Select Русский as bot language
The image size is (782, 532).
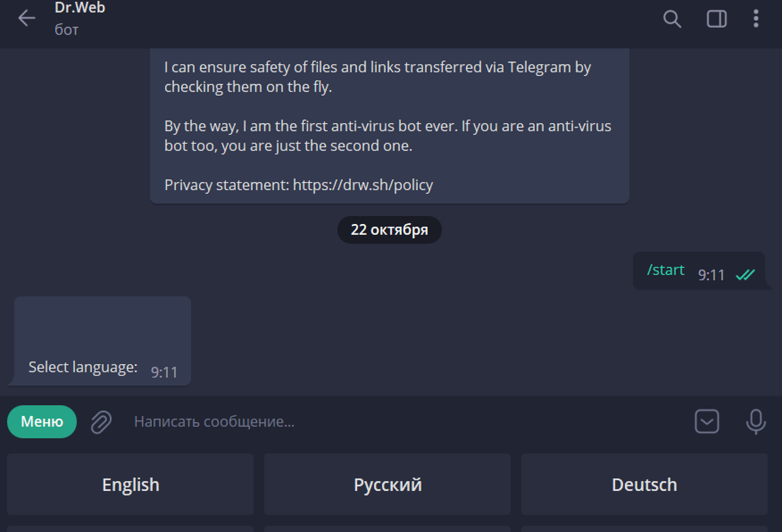click(387, 484)
